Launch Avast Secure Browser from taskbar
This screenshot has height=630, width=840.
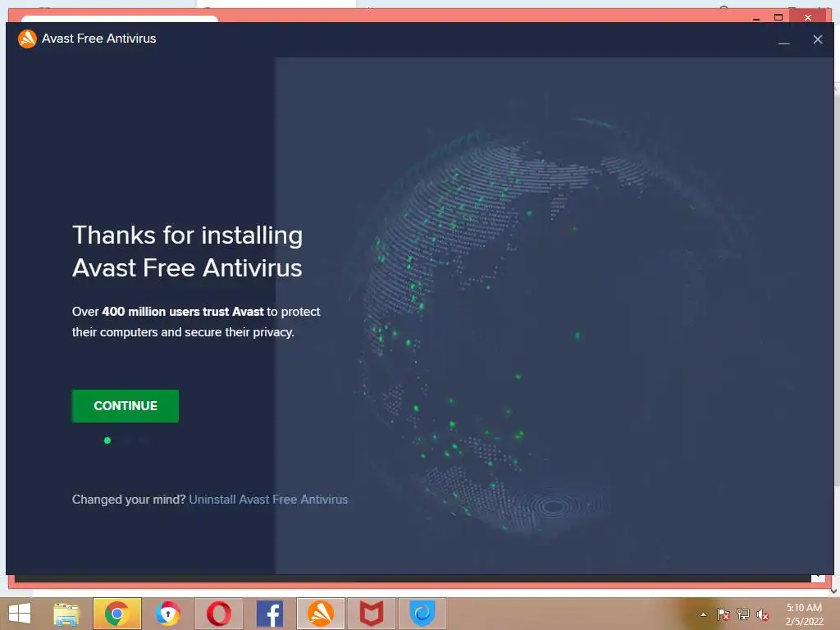tap(167, 614)
